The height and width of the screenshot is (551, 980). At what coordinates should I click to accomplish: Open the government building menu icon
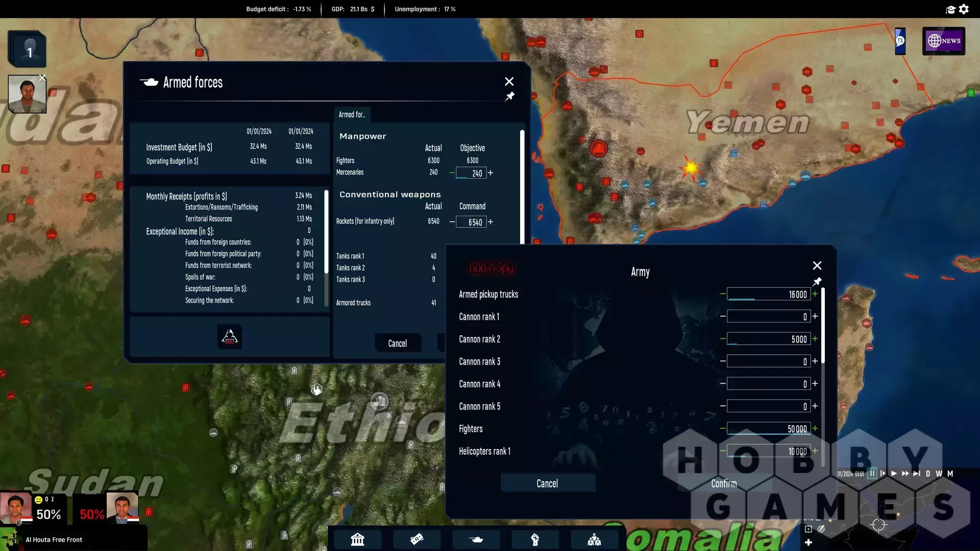(x=357, y=539)
